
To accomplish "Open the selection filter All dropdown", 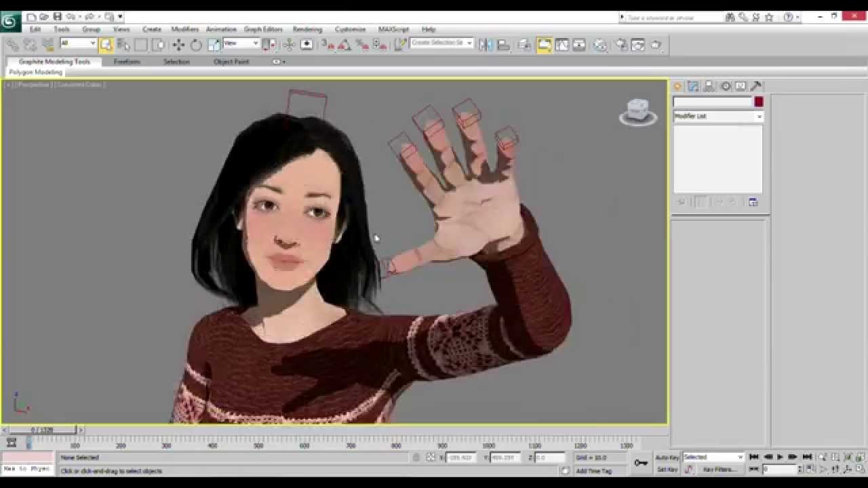I will (x=78, y=43).
